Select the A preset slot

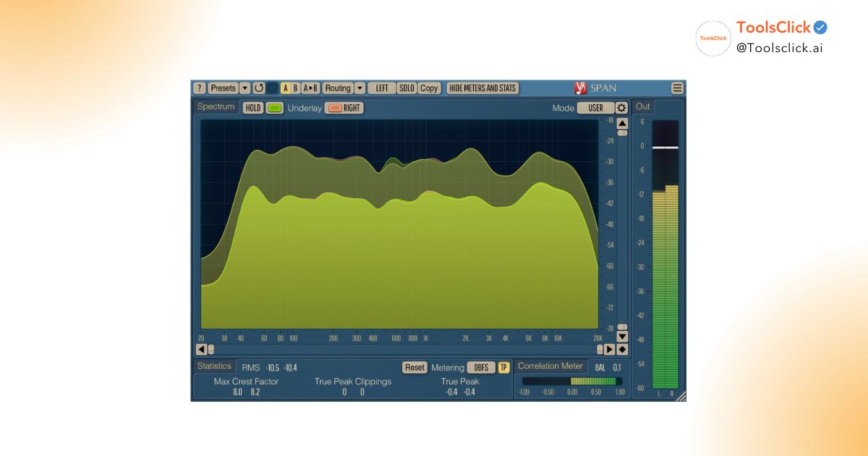[x=284, y=88]
